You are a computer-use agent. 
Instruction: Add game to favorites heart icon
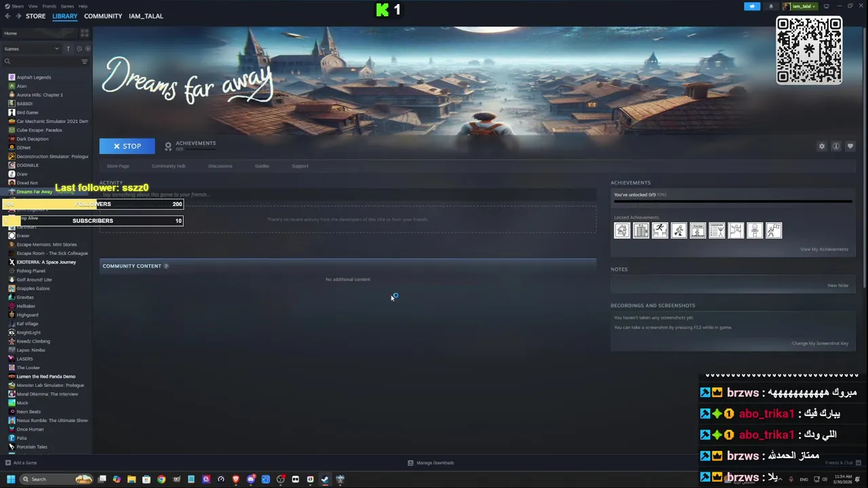pos(850,146)
